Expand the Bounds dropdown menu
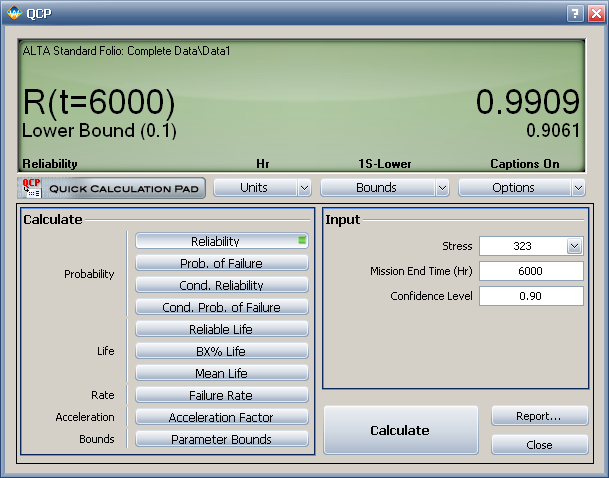Screen dimensions: 609x478 (383, 187)
